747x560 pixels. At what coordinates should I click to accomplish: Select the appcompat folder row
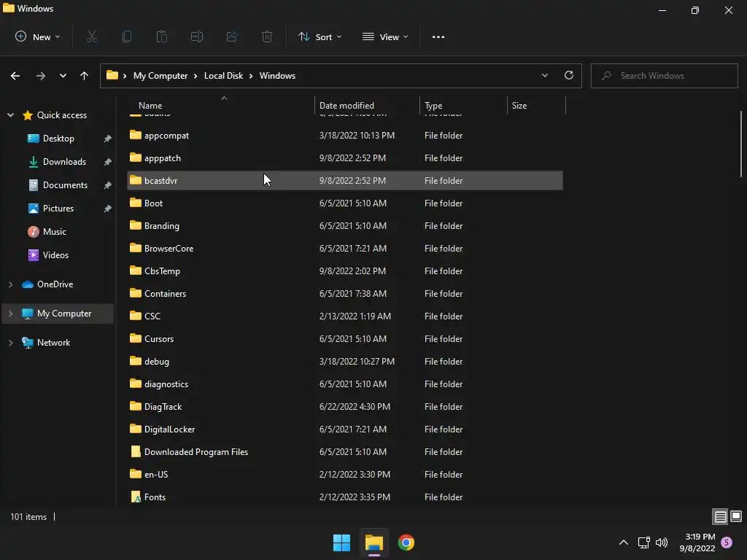[345, 136]
